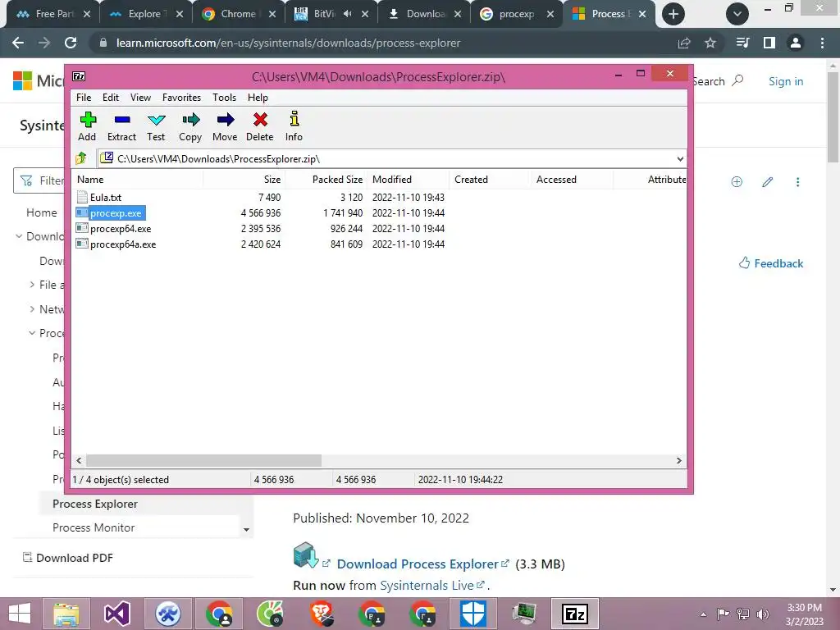
Task: Click the add-to-collection plus circle icon
Action: [x=737, y=182]
